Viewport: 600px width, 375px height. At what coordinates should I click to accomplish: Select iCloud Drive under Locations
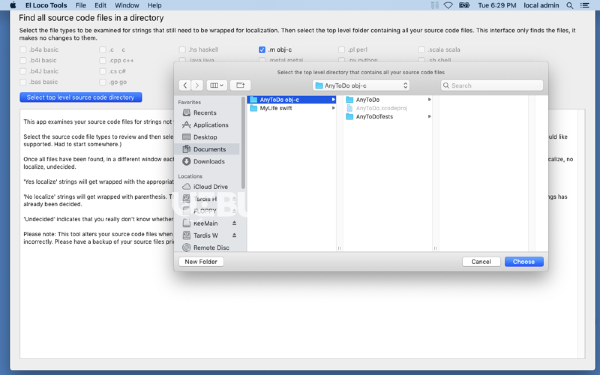(x=210, y=187)
